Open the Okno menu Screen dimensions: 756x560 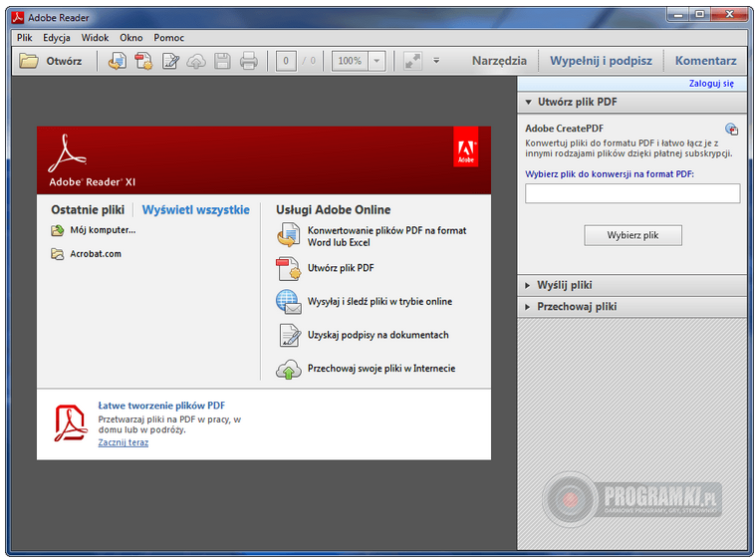pos(131,38)
